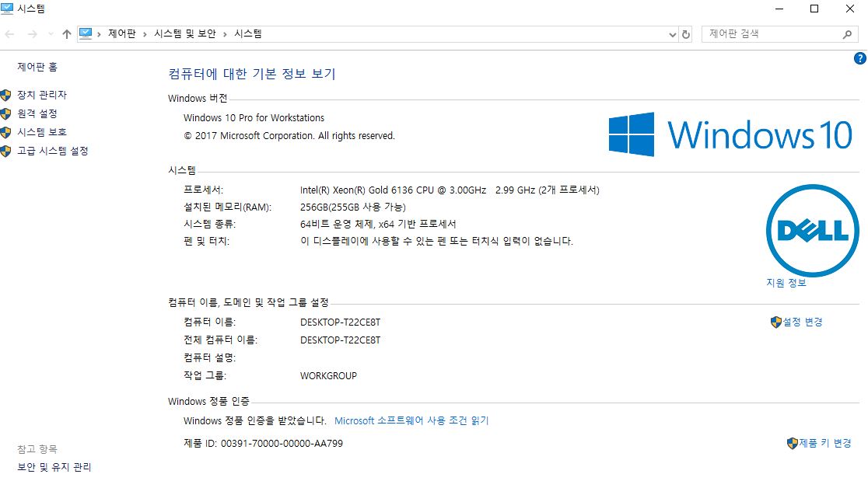
Task: Open 지원 정보 support information link
Action: coord(786,283)
